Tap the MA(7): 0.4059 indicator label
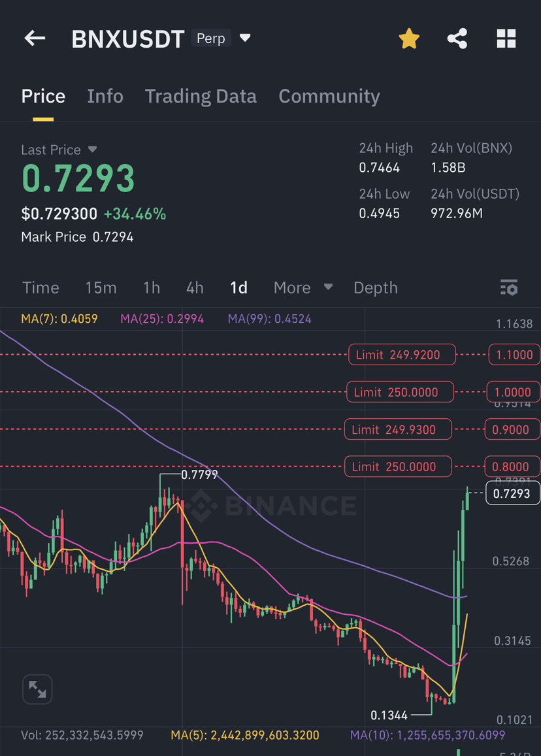 coord(59,319)
